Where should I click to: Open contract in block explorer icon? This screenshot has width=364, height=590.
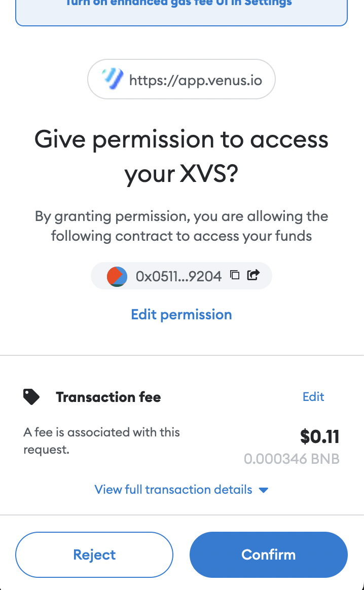(x=253, y=275)
